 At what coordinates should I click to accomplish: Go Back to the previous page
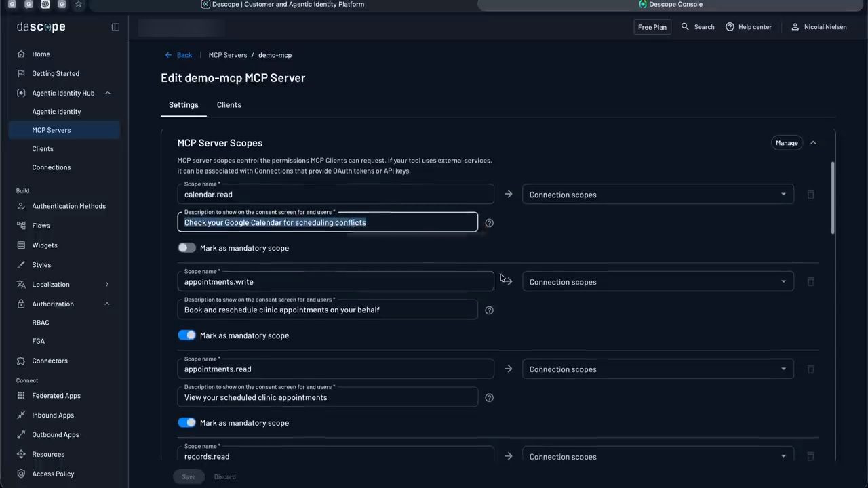tap(178, 55)
